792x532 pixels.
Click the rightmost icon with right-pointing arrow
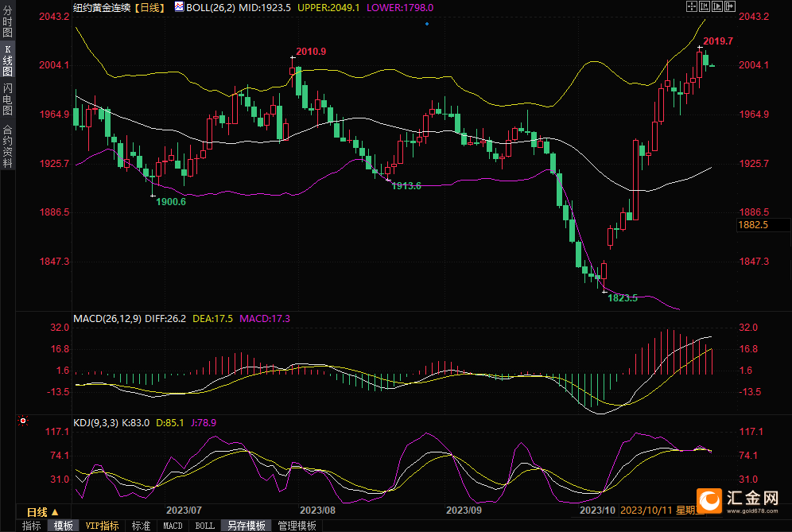pyautogui.click(x=728, y=6)
